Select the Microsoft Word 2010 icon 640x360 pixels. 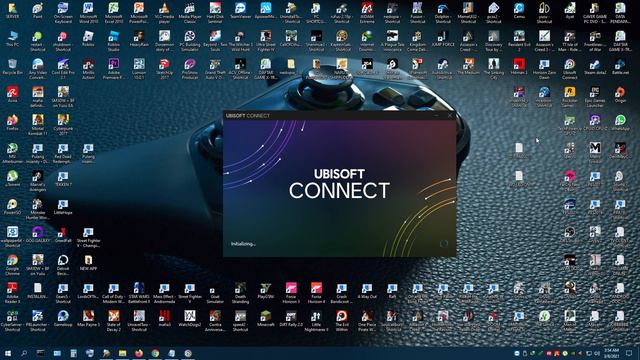(x=88, y=12)
